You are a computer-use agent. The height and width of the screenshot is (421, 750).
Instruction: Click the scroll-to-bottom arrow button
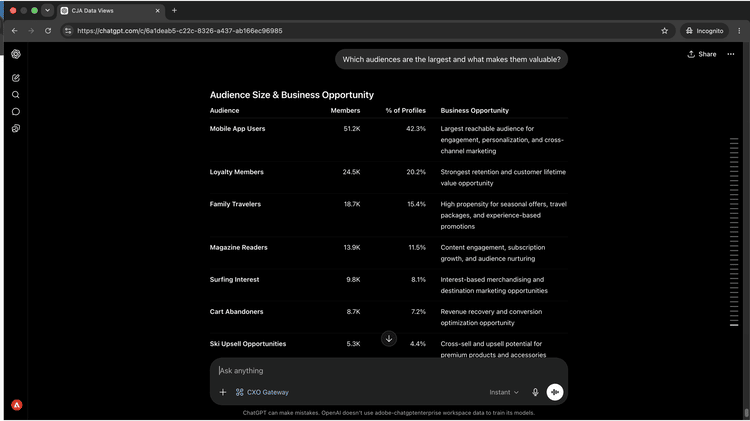pos(389,339)
